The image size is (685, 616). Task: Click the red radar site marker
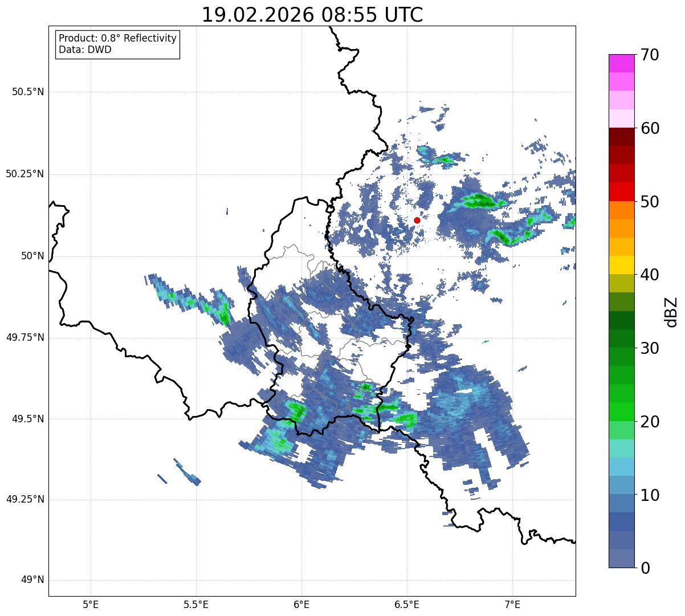click(417, 220)
